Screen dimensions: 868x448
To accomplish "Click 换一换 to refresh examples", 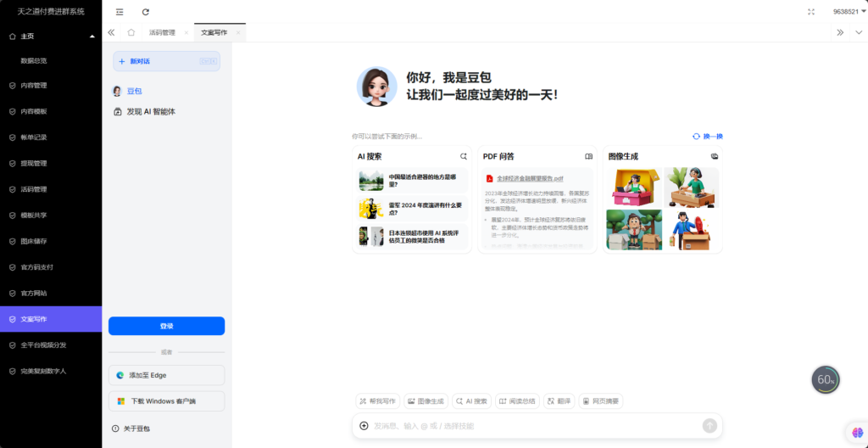I will 708,137.
